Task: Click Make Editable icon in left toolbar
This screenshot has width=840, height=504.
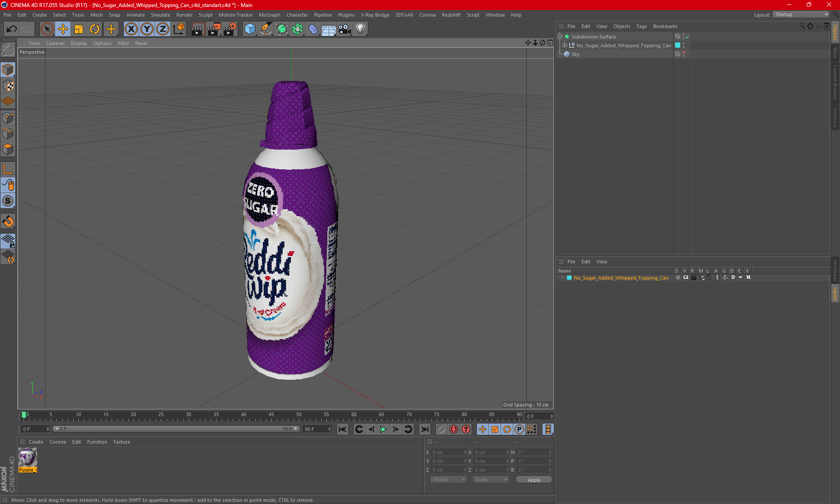Action: coord(8,49)
